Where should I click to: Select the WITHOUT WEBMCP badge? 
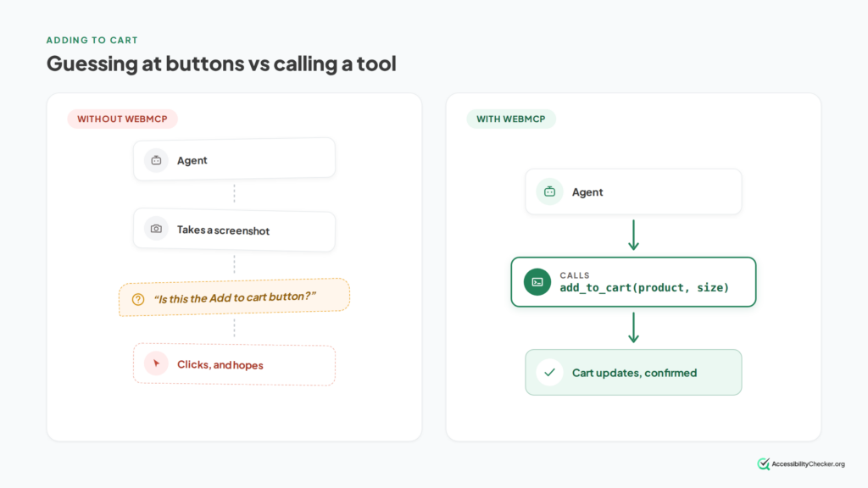pyautogui.click(x=122, y=119)
